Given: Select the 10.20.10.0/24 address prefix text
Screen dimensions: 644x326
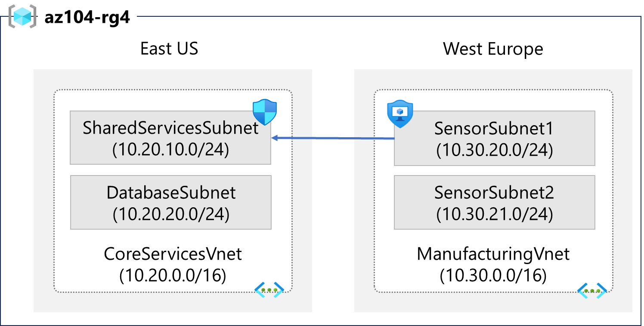Looking at the screenshot, I should click(x=171, y=149).
